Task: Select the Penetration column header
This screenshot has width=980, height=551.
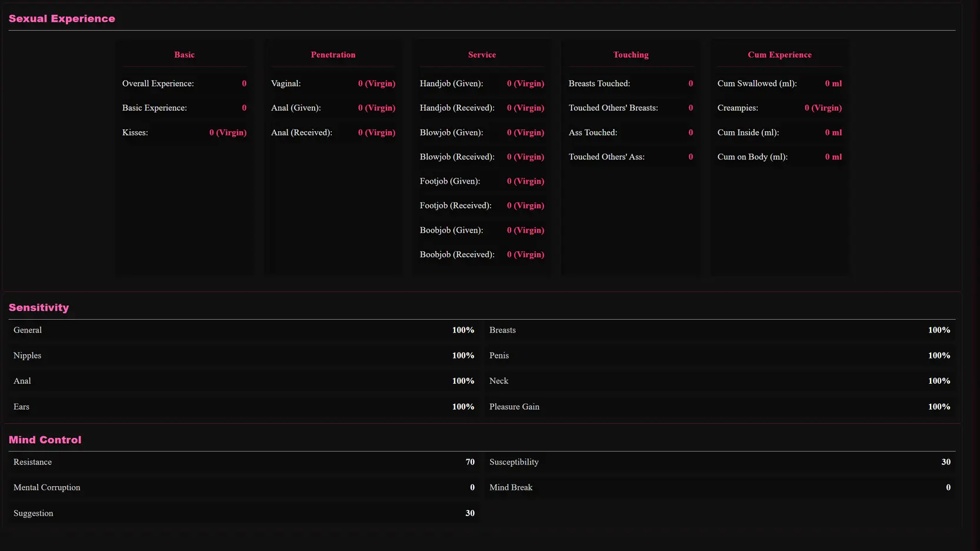Action: coord(333,55)
